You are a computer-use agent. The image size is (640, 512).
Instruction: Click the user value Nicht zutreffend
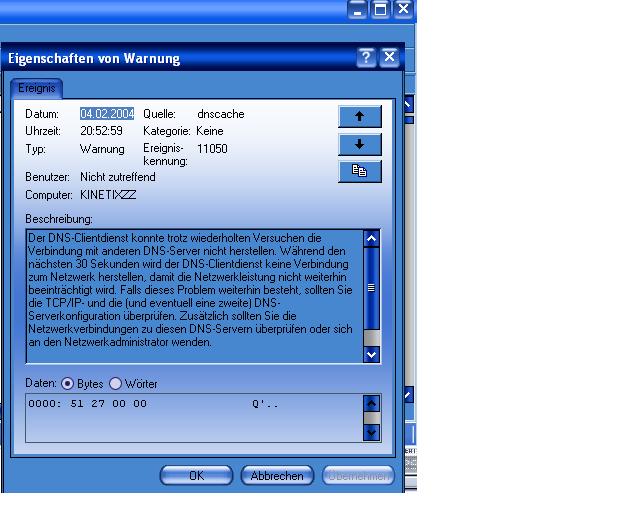[118, 177]
